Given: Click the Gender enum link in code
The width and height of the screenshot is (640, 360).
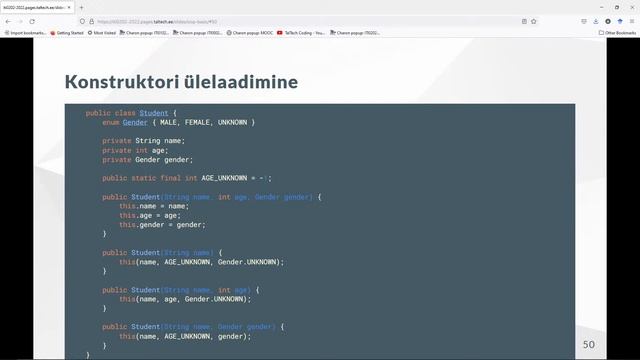Looking at the screenshot, I should click(135, 122).
